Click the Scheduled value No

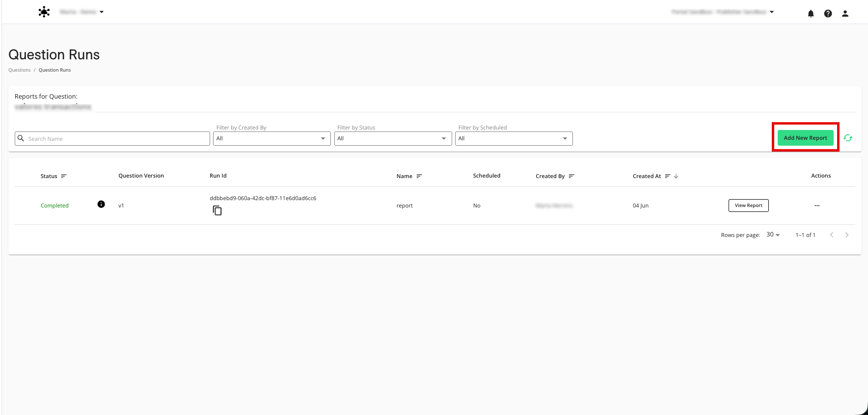point(477,206)
